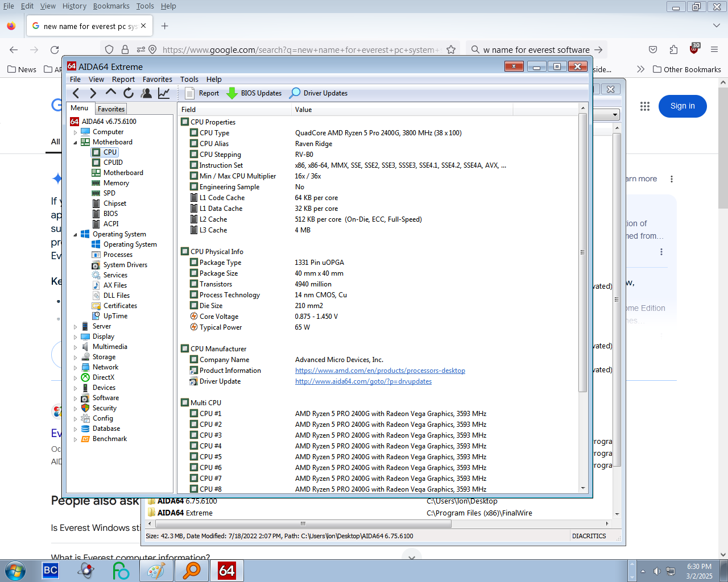Open the aida64.com driver update link
The height and width of the screenshot is (582, 728).
tap(363, 381)
